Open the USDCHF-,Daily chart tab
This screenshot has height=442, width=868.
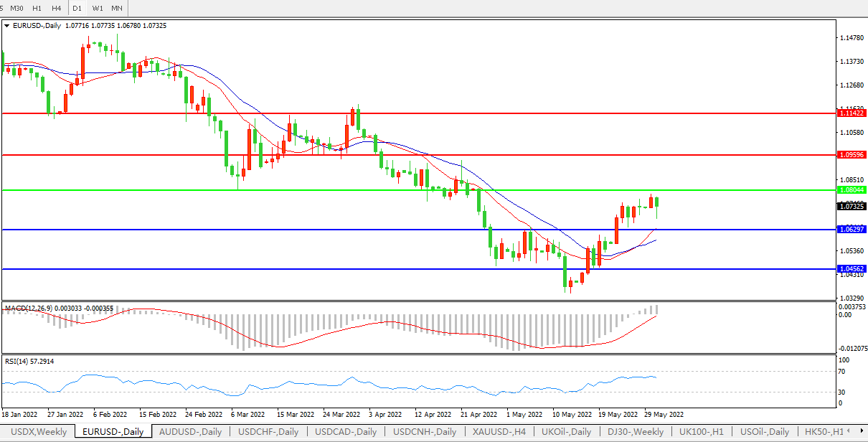[x=268, y=431]
